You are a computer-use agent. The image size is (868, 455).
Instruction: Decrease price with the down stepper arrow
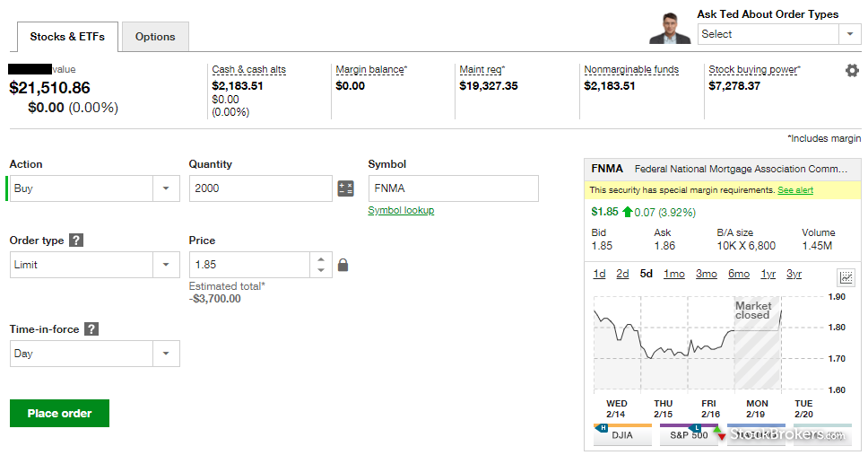click(x=321, y=270)
